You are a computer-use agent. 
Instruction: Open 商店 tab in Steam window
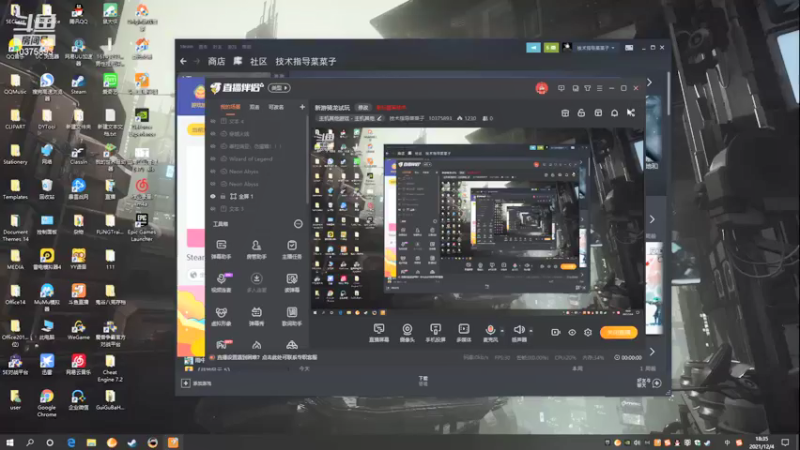(216, 61)
